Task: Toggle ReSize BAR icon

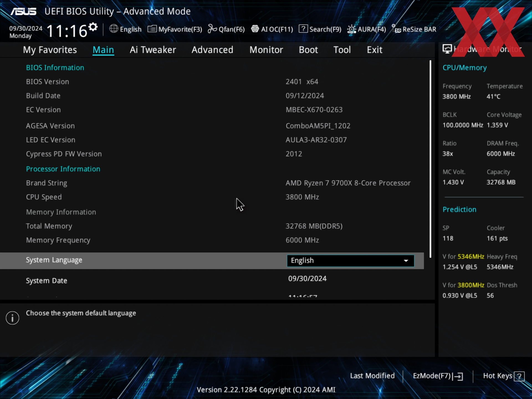Action: (396, 29)
